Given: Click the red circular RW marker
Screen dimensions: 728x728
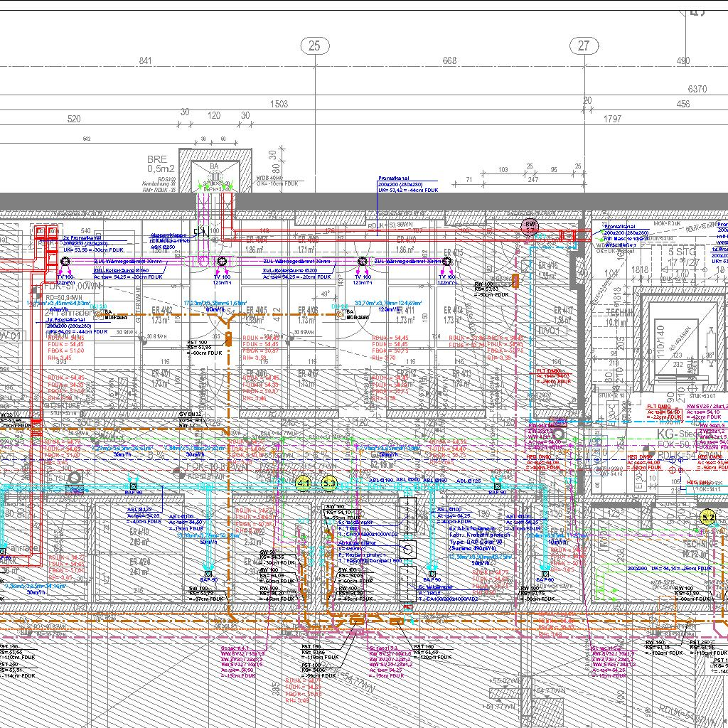Looking at the screenshot, I should (x=530, y=227).
